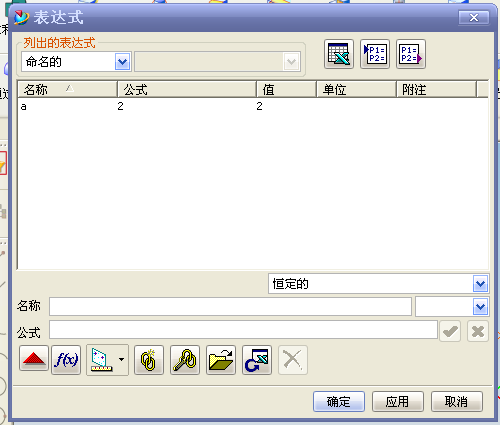
Task: Click the 单位 column header
Action: coord(356,89)
